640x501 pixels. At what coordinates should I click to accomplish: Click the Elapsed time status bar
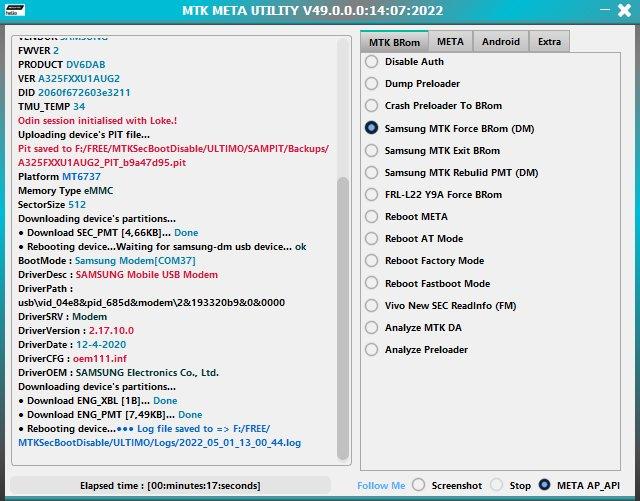tap(170, 485)
